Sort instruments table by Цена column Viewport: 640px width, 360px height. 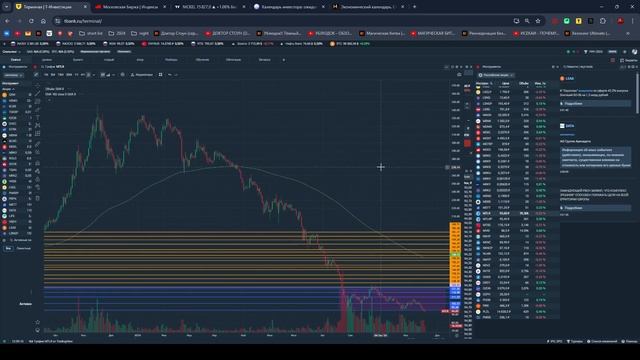[x=505, y=83]
